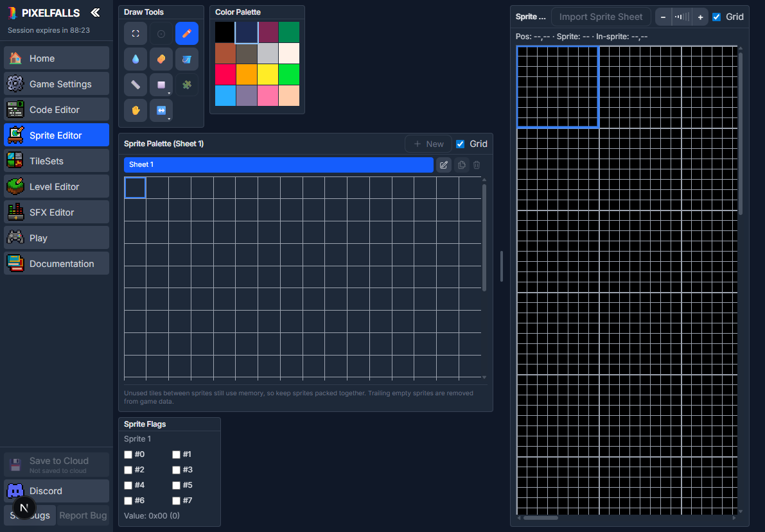Viewport: 765px width, 532px height.
Task: Choose the orange color swatch
Action: tap(247, 74)
